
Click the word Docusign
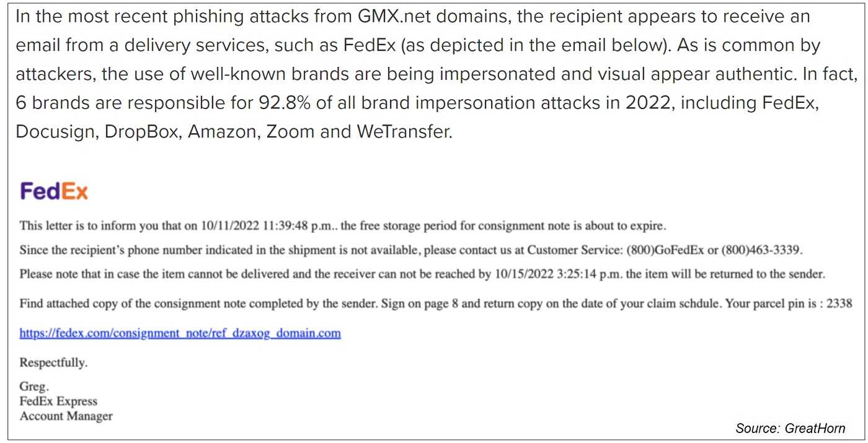tap(55, 132)
